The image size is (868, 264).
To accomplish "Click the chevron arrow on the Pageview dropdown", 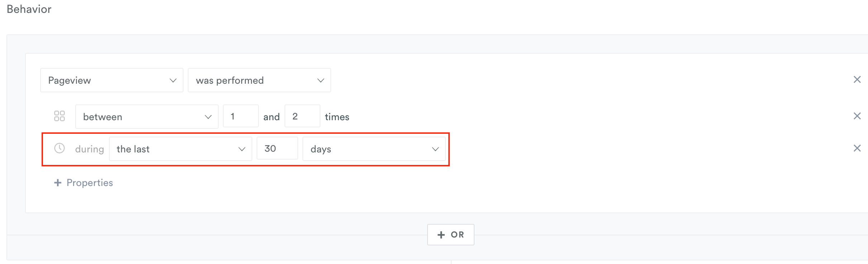I will click(173, 80).
